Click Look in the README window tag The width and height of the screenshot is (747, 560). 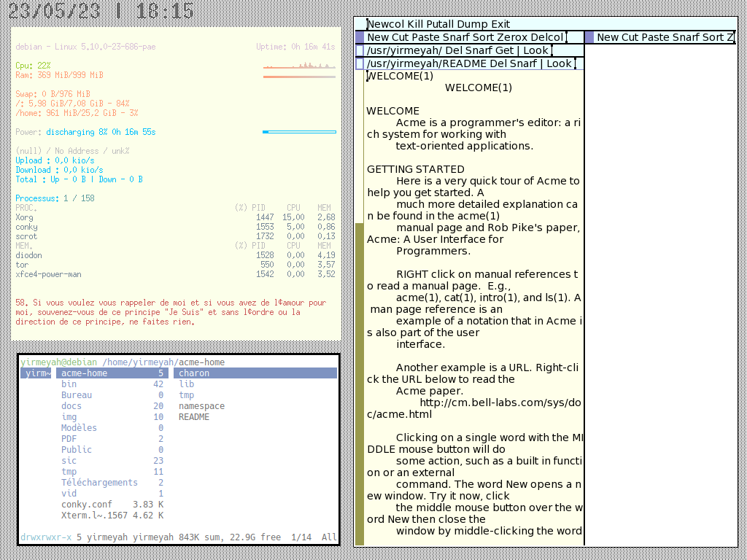coord(559,63)
